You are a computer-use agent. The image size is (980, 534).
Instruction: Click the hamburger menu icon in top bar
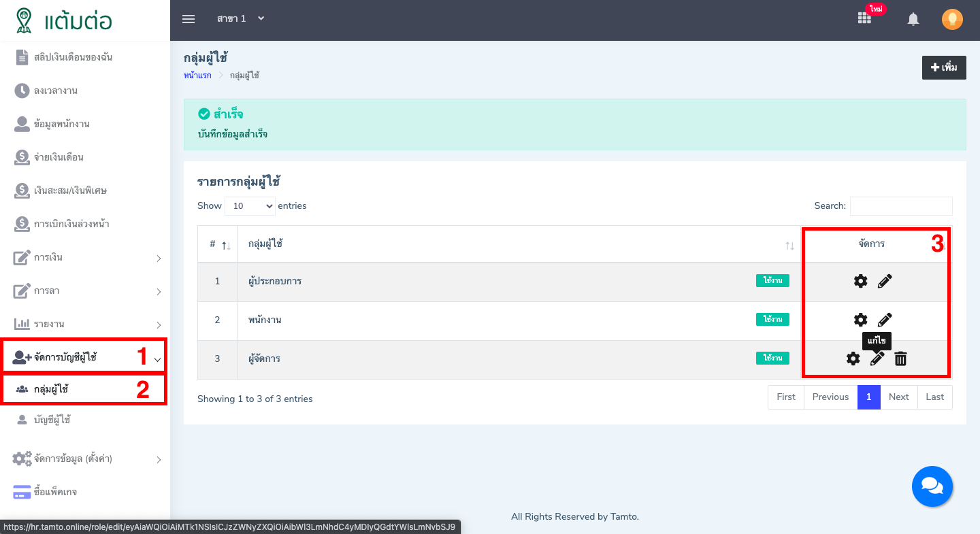[x=189, y=19]
